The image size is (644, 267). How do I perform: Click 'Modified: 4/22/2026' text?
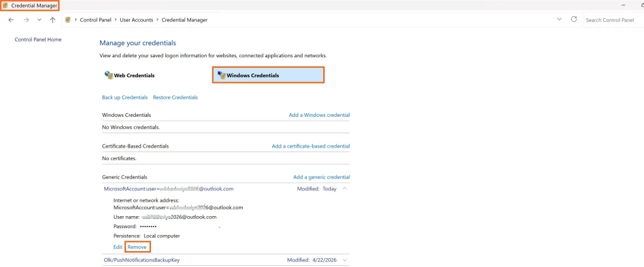[312, 260]
